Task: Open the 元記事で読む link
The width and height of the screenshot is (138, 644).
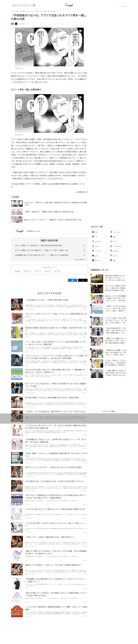Action: pyautogui.click(x=82, y=192)
